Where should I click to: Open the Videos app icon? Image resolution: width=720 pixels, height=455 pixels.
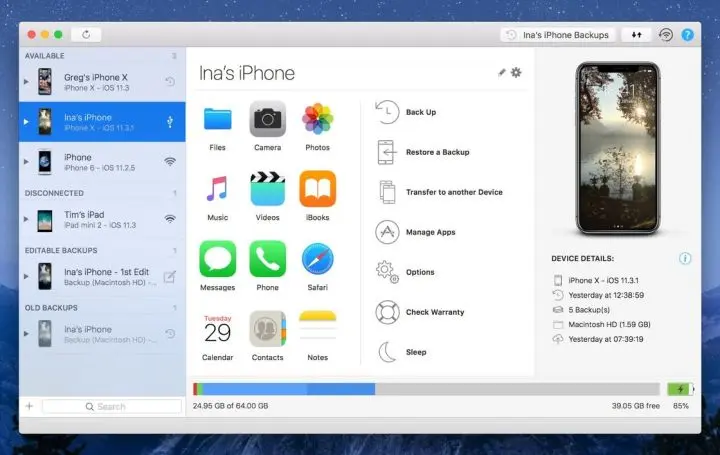[267, 189]
